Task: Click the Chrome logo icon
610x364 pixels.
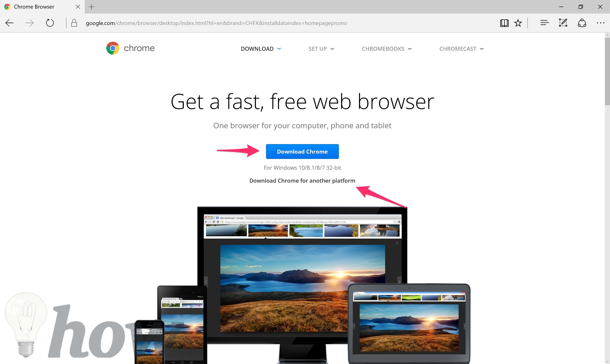Action: click(112, 48)
